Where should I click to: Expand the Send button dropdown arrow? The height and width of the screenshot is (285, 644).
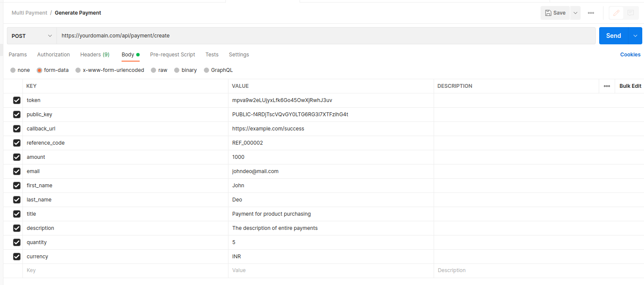[635, 36]
